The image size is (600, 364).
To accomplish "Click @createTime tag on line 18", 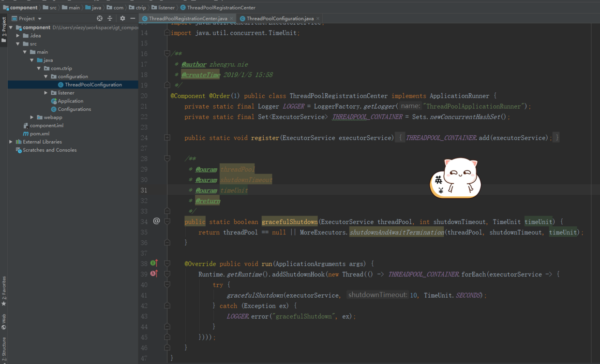I will pyautogui.click(x=200, y=75).
